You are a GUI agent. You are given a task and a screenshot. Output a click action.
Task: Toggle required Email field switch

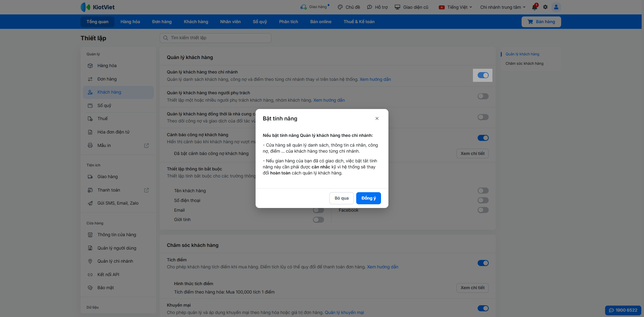(318, 210)
